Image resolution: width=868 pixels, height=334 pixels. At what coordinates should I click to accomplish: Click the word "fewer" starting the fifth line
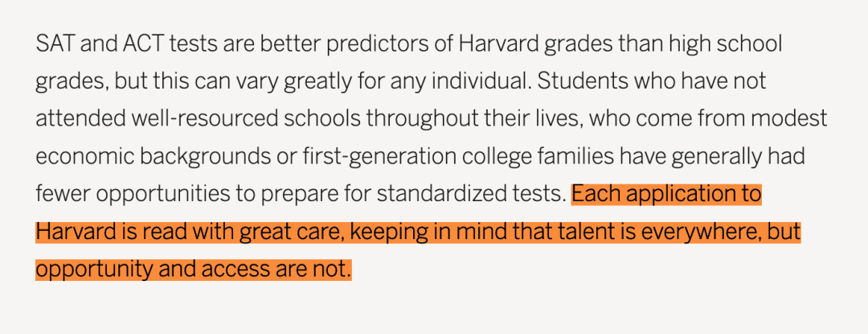click(63, 195)
